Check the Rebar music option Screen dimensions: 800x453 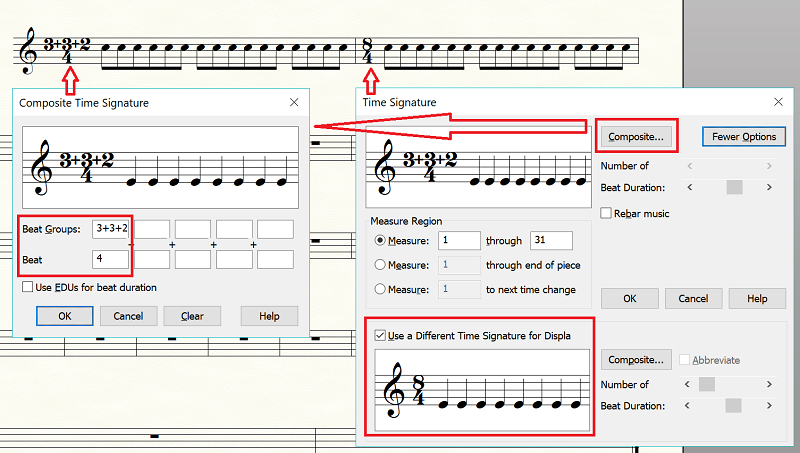607,213
